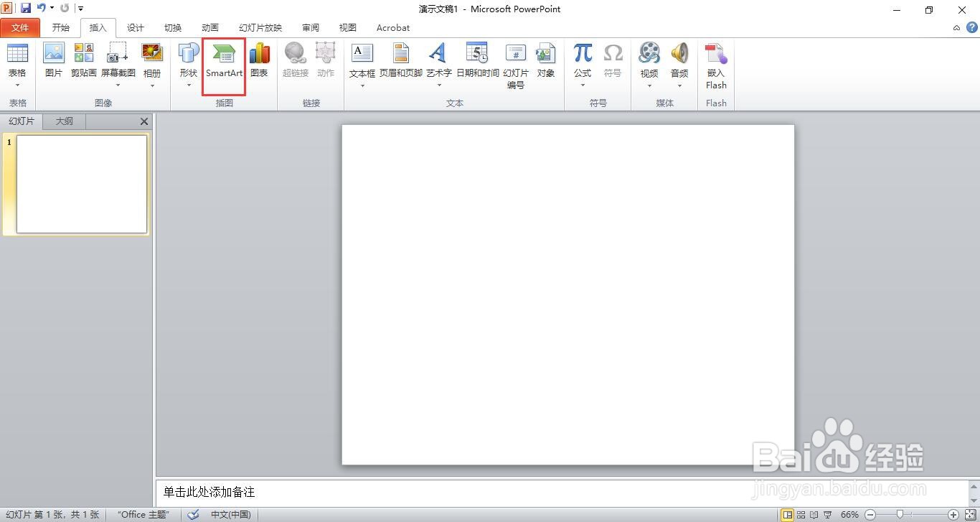Click the notes field 单击此处添加备注
980x522 pixels.
[561, 493]
